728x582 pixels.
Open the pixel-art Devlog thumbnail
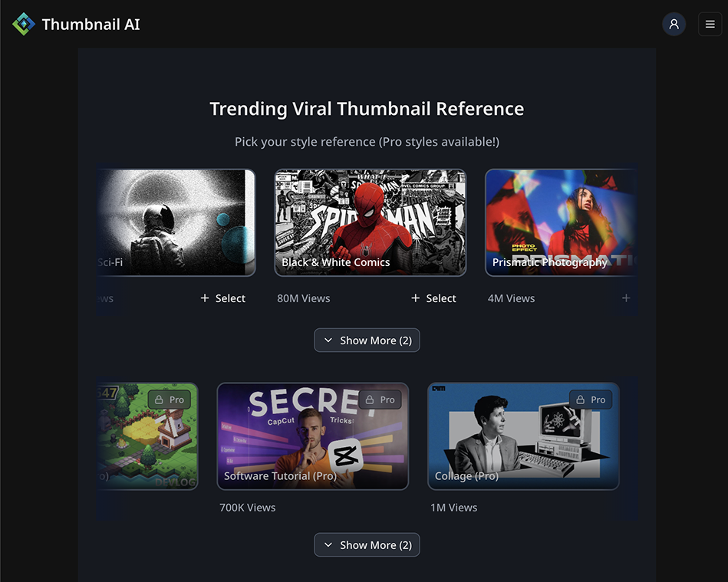pyautogui.click(x=147, y=436)
